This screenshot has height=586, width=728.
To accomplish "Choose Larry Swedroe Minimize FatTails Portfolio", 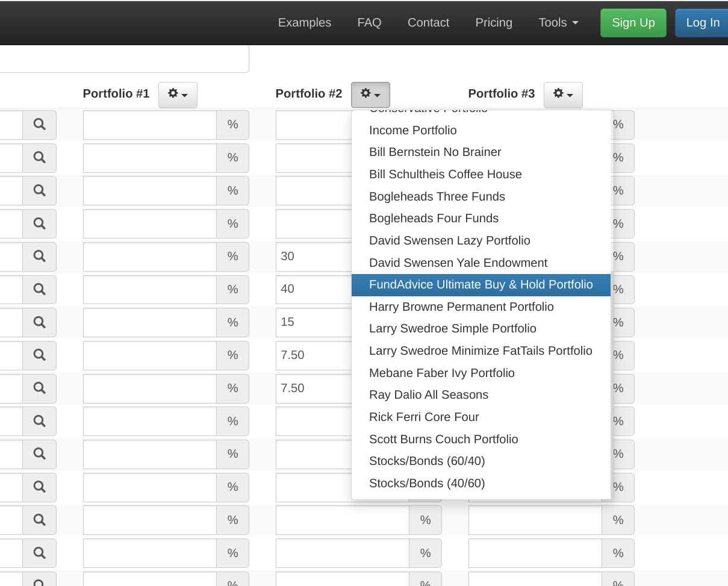I will click(x=481, y=351).
